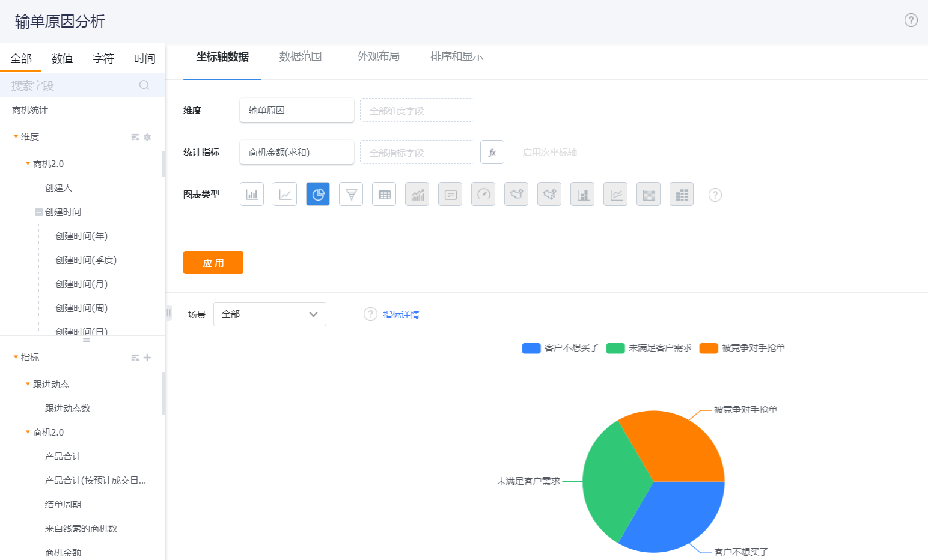Select 产品合计 metric

pos(63,456)
